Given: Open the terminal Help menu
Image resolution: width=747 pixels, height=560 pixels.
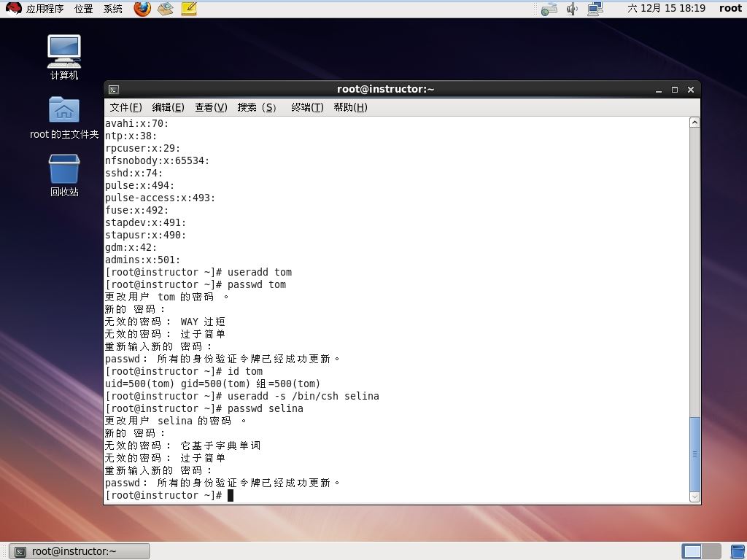Looking at the screenshot, I should click(x=351, y=108).
